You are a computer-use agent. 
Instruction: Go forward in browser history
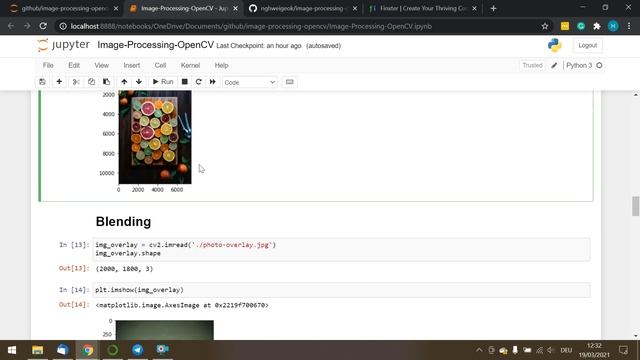[27, 26]
